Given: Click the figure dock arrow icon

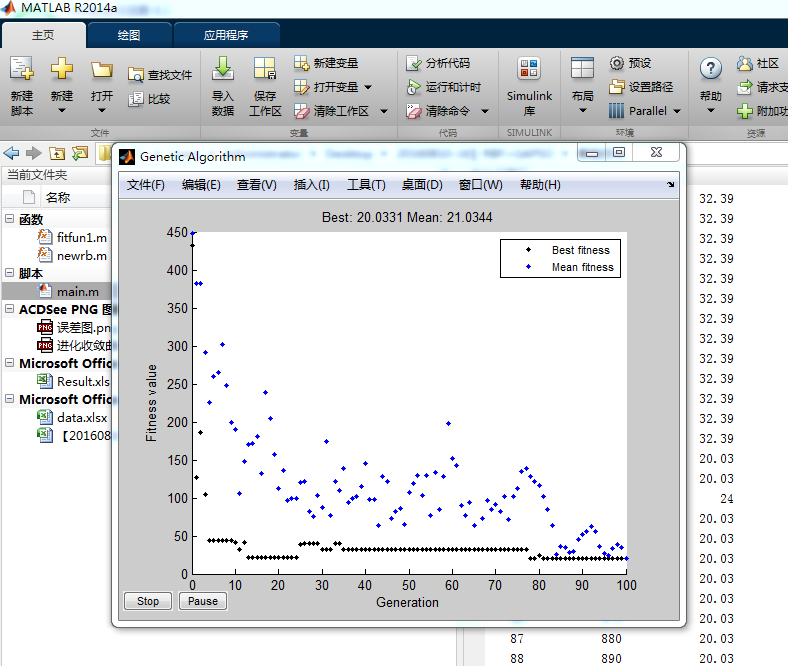Looking at the screenshot, I should click(670, 184).
